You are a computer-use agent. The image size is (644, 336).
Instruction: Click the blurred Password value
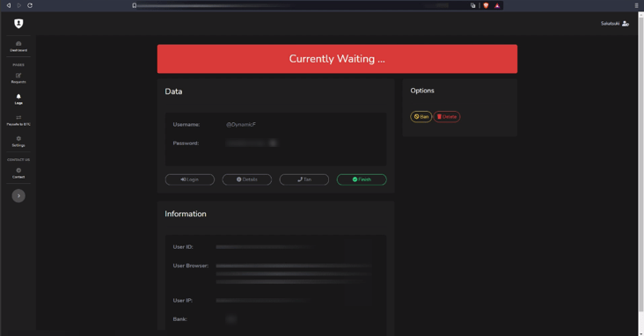(x=252, y=143)
